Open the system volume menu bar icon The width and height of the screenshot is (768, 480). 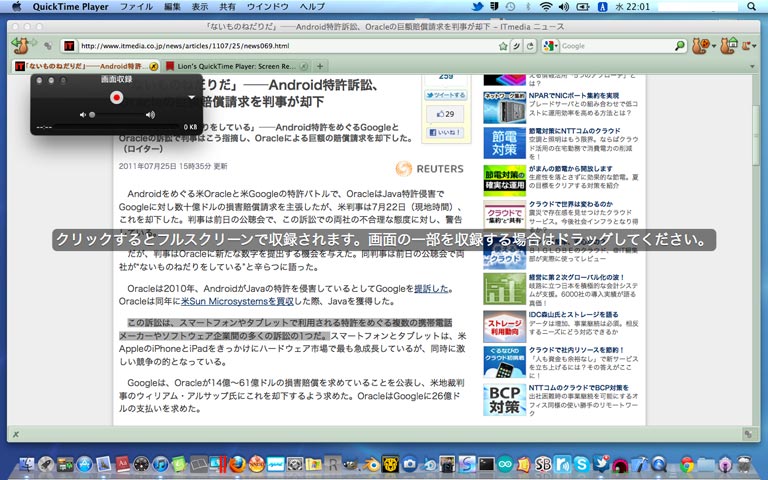(x=564, y=6)
